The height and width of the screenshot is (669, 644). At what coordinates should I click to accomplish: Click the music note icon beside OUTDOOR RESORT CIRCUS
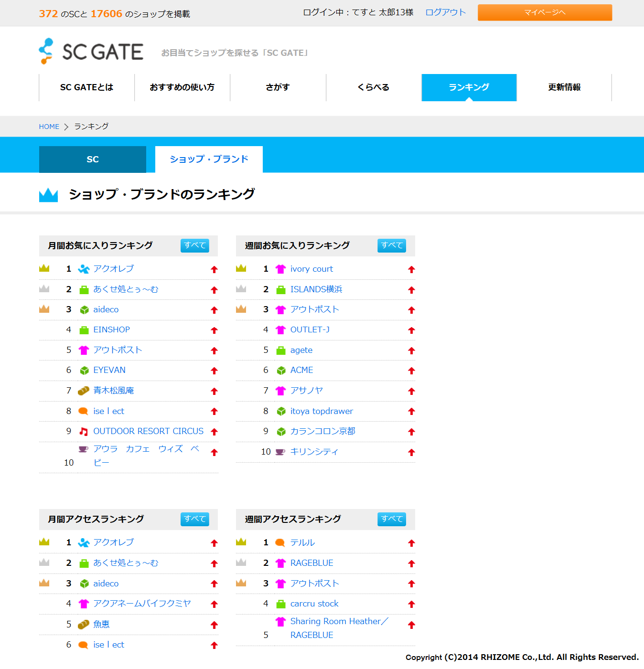[84, 432]
